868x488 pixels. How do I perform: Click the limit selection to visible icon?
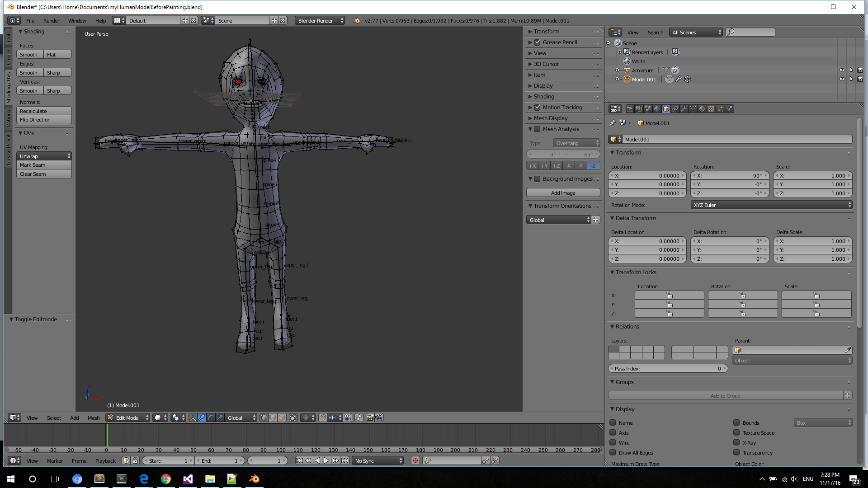[x=293, y=418]
